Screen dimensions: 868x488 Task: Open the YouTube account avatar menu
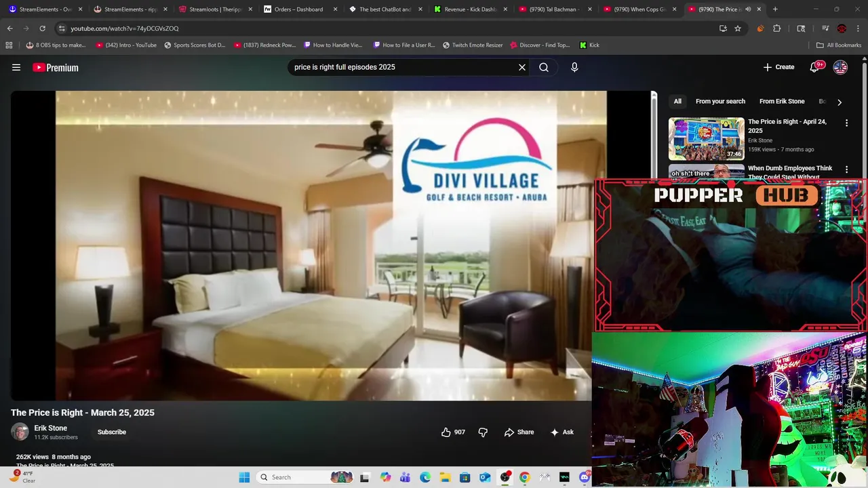[x=840, y=67]
